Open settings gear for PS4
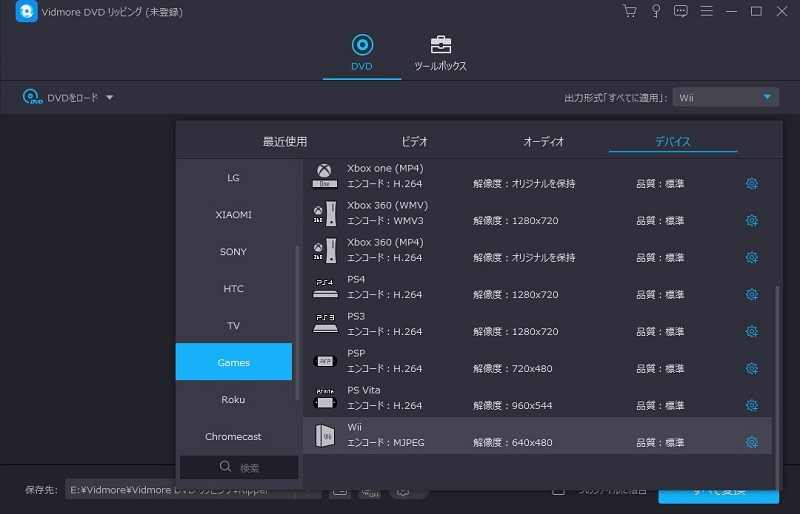Viewport: 800px width, 514px height. click(752, 295)
